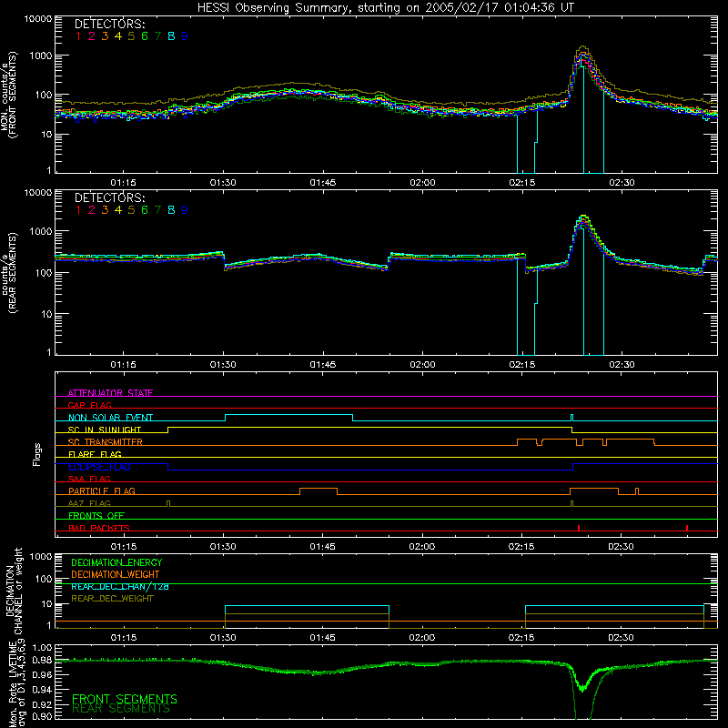Click blue detector 9 in the rear segments legend
Image resolution: width=728 pixels, height=728 pixels.
pos(185,210)
